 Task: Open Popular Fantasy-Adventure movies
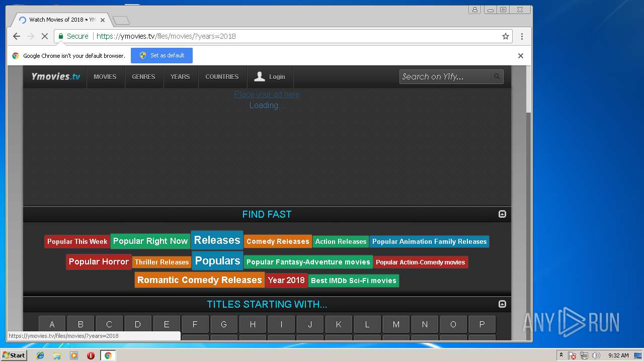point(308,262)
